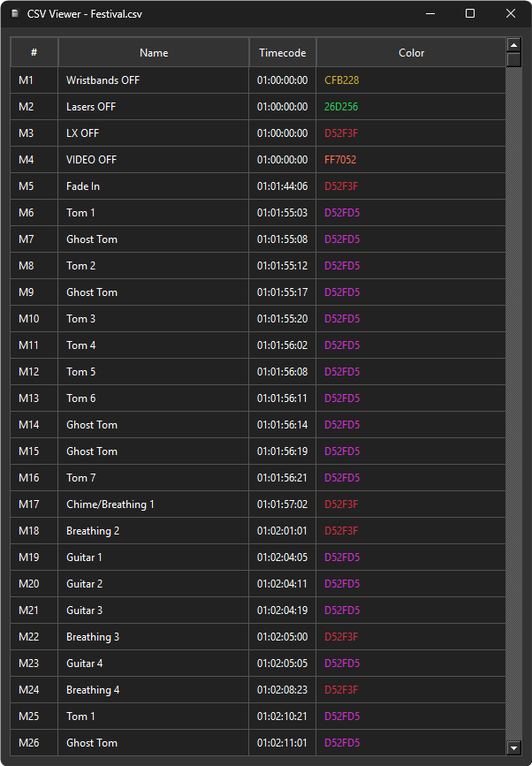532x766 pixels.
Task: Select Tom 1 in row M25
Action: click(x=154, y=717)
